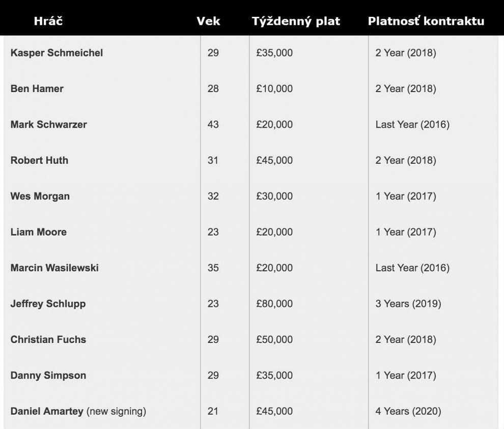Click Robert Huth's name

[39, 160]
